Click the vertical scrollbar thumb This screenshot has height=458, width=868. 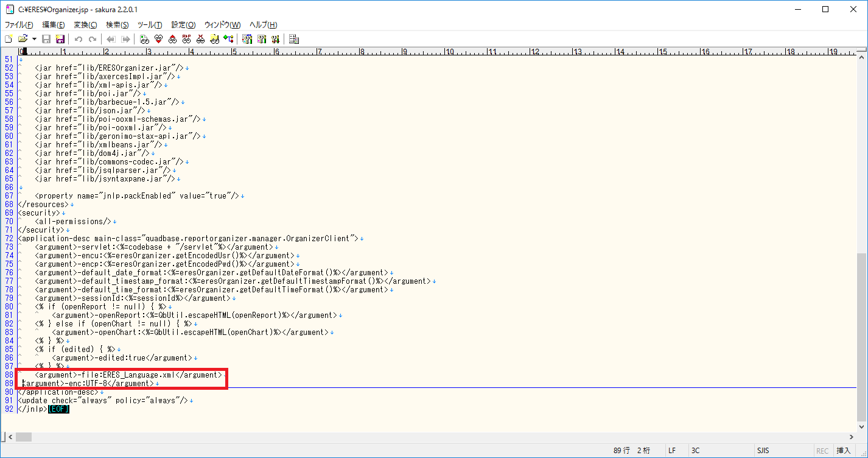coord(862,337)
